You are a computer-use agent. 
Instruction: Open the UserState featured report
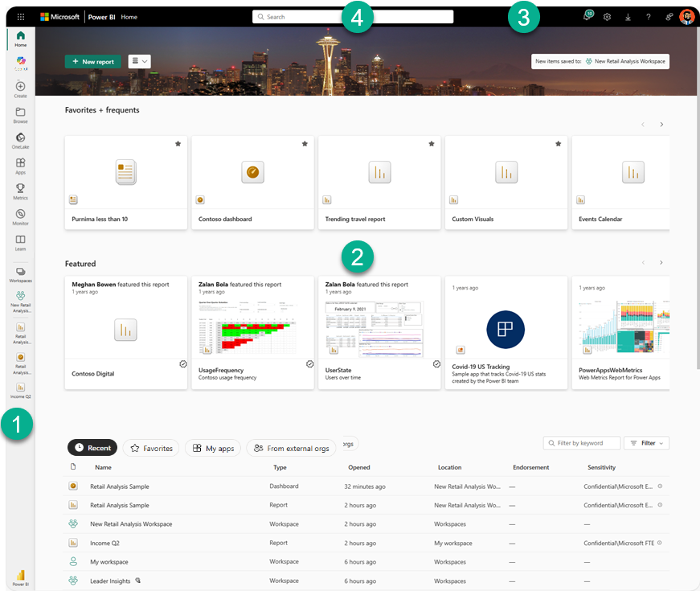click(379, 333)
